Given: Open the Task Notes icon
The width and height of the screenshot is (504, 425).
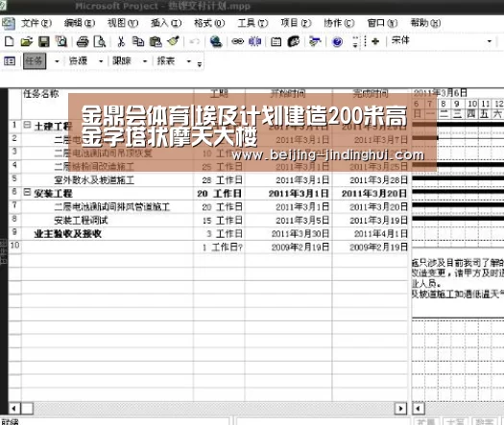Looking at the screenshot, I should [x=294, y=41].
